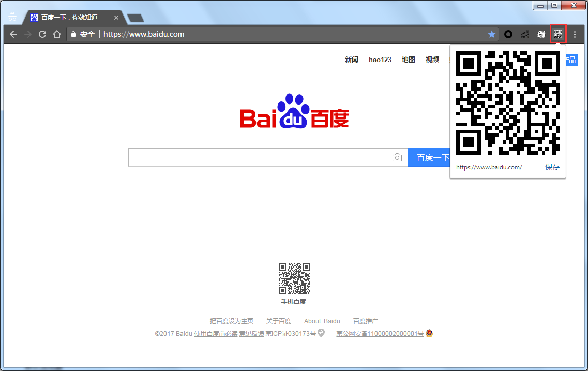Viewport: 588px width, 371px height.
Task: Open the translate extension icon
Action: (525, 34)
